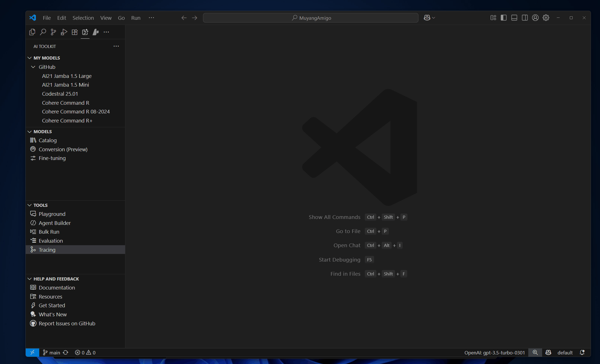This screenshot has height=364, width=600.
Task: Click the default status bar item
Action: 565,352
